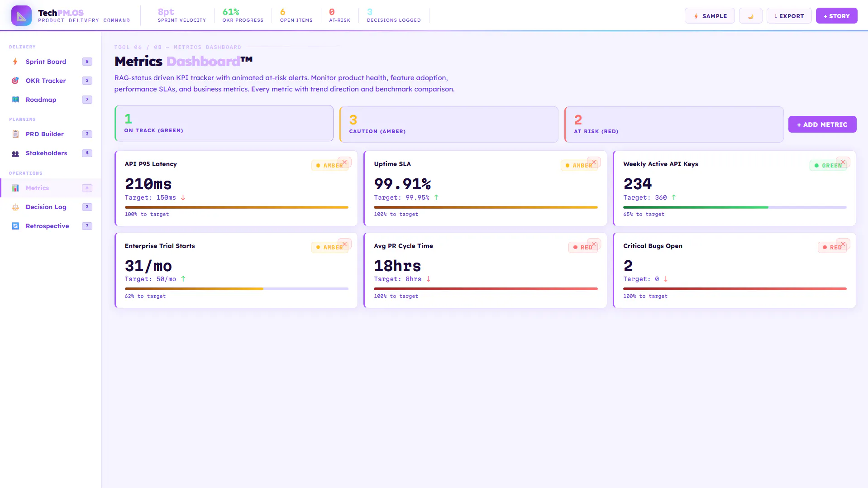Click the API P95 Latency progress bar
This screenshot has height=488, width=868.
click(x=237, y=207)
